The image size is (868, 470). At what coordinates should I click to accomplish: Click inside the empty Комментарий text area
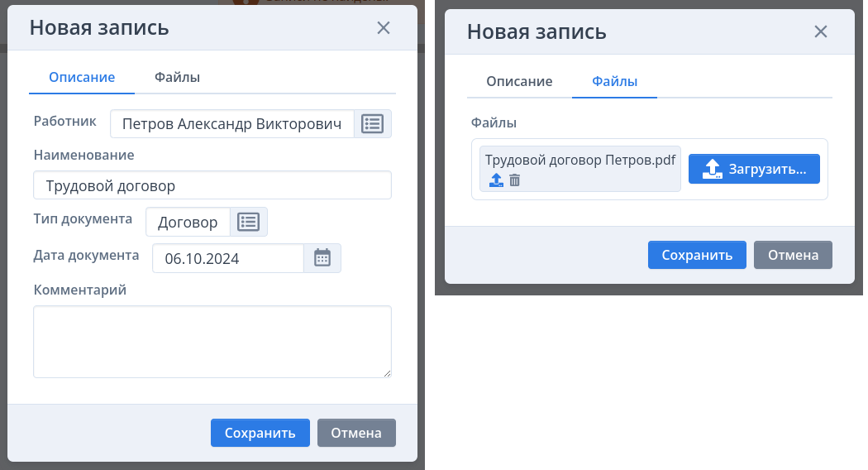pos(212,341)
